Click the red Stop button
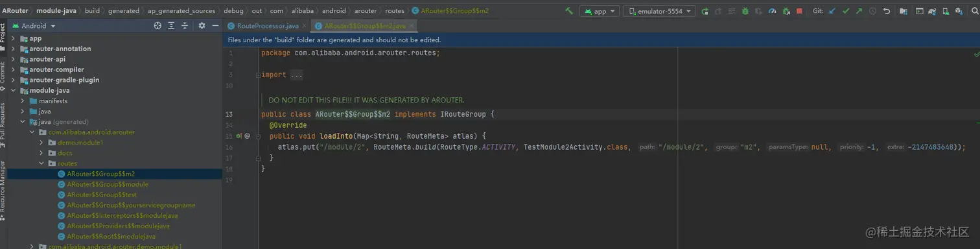This screenshot has height=249, width=980. coord(799,11)
